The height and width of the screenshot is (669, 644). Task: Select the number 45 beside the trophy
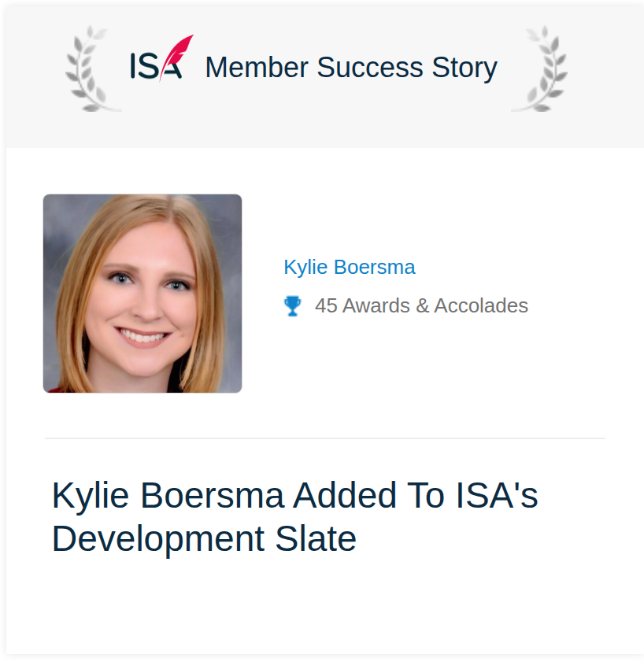326,306
